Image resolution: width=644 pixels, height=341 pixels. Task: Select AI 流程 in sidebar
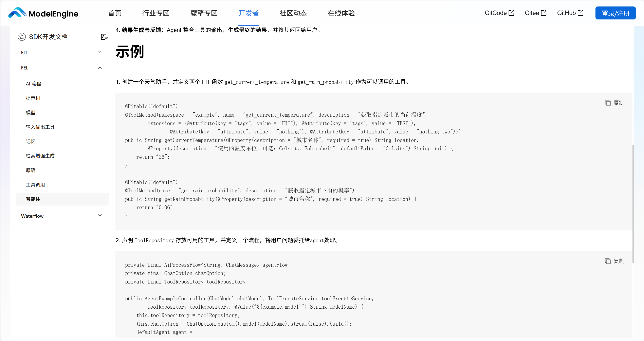(34, 84)
